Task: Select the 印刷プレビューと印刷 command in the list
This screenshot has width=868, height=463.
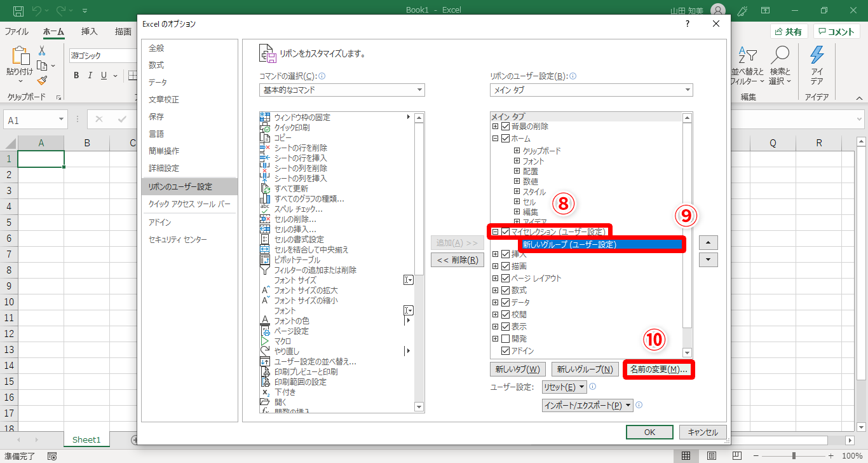Action: 306,372
